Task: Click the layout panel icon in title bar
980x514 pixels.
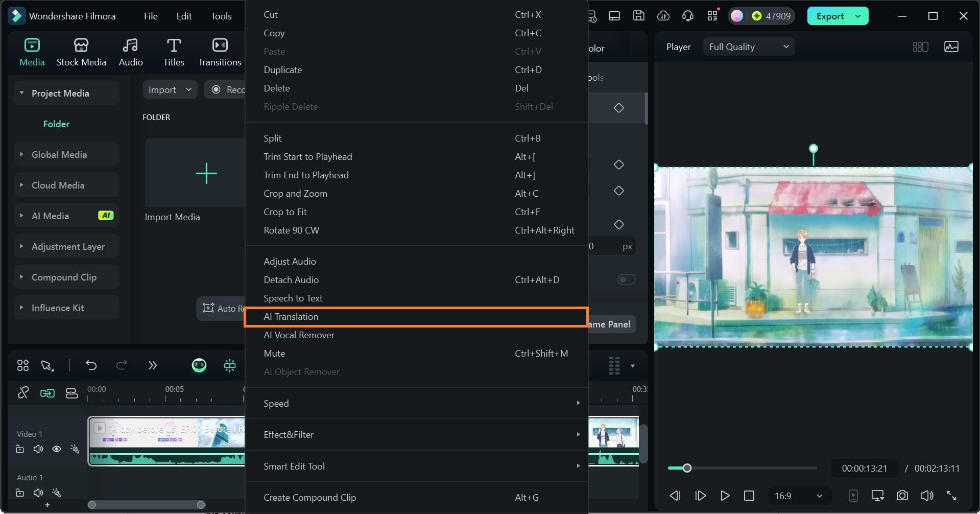Action: click(614, 16)
